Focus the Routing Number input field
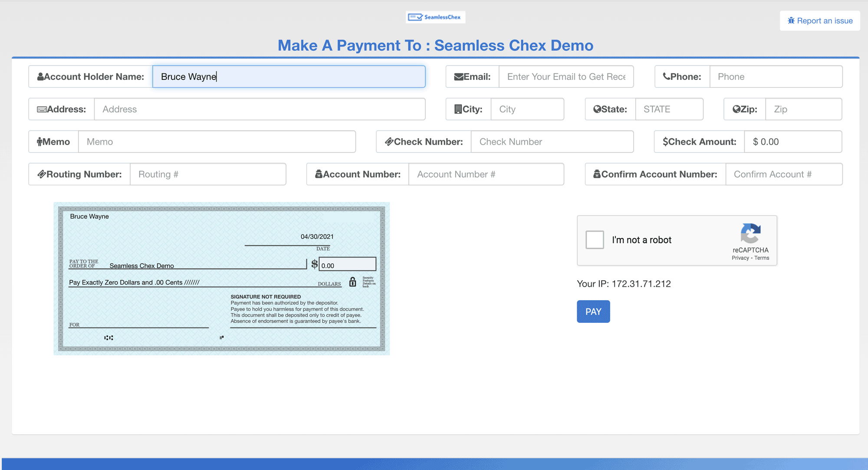 point(207,174)
